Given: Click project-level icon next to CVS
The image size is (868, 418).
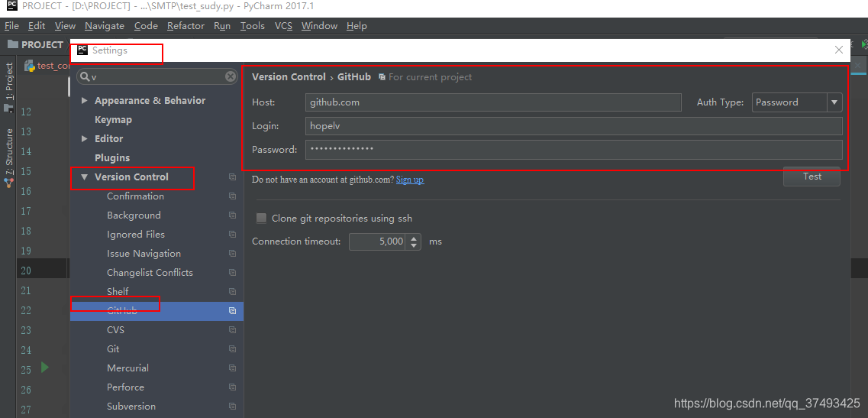Looking at the screenshot, I should [x=233, y=330].
